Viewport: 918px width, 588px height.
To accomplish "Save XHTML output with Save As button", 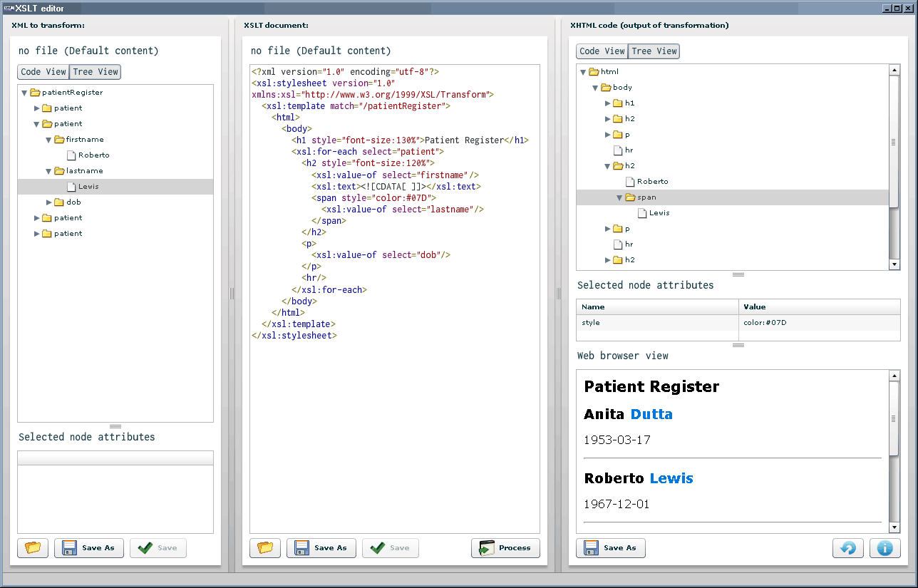I will 611,548.
